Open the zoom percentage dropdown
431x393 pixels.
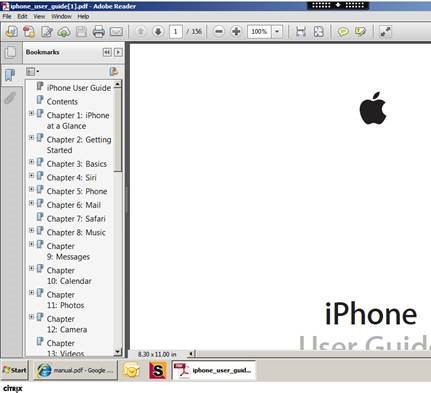click(x=277, y=32)
